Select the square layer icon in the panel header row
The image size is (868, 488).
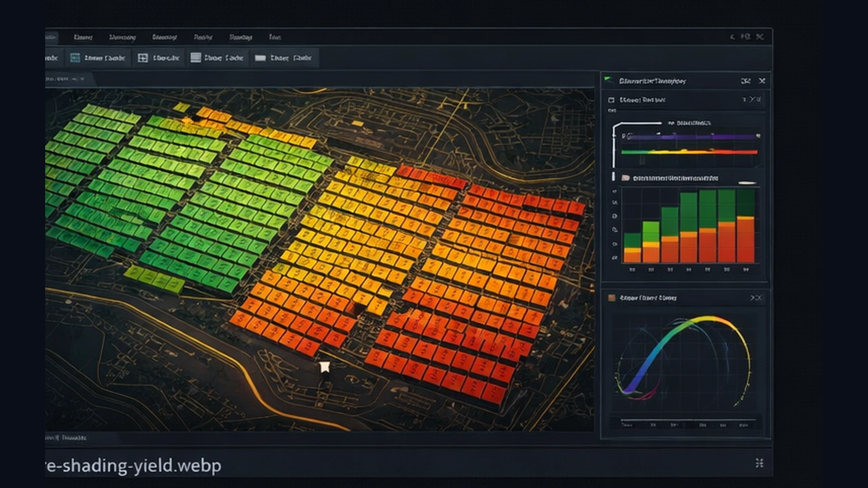[x=612, y=100]
